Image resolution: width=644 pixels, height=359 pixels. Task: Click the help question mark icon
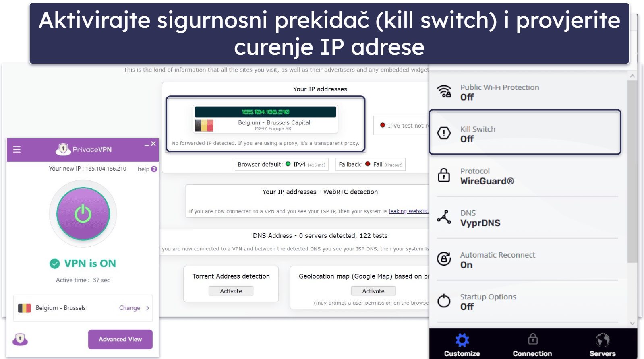click(154, 169)
